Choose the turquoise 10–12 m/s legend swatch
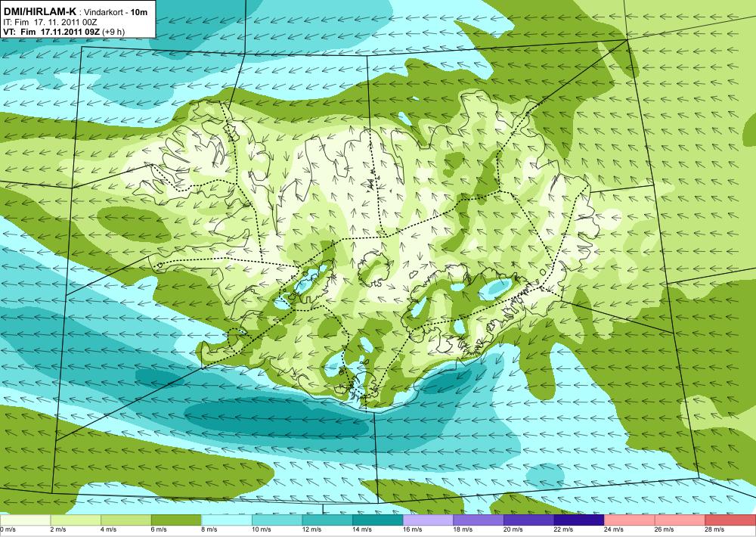Viewport: 756px width, 537px height. pos(277,520)
